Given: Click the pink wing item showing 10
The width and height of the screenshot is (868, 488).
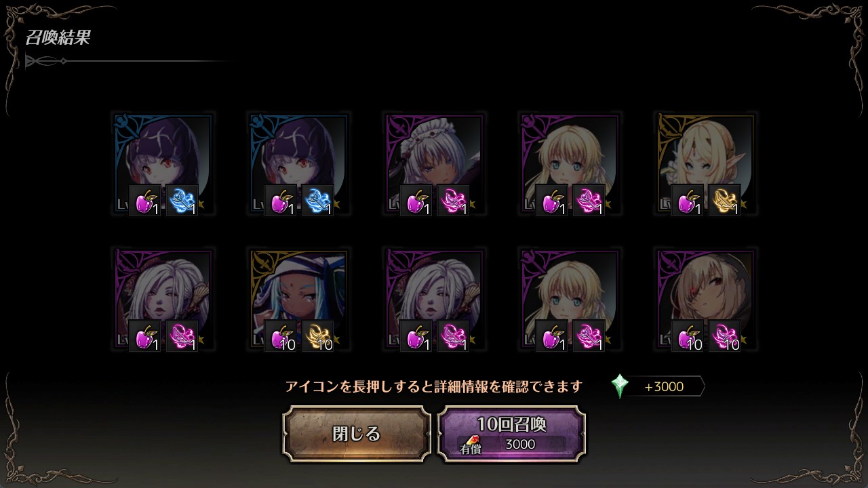Looking at the screenshot, I should (x=724, y=336).
